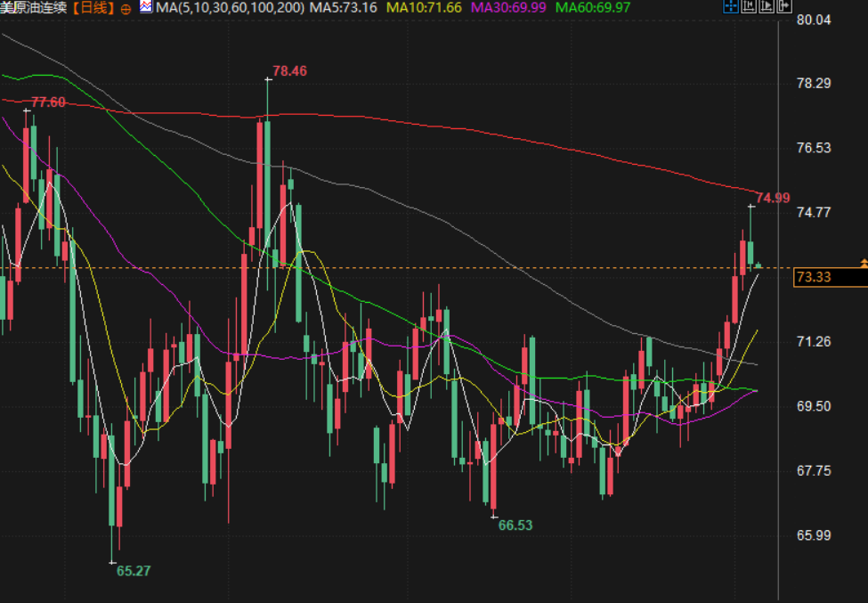Click the 73.33 current price box
This screenshot has height=603, width=868.
tap(828, 278)
